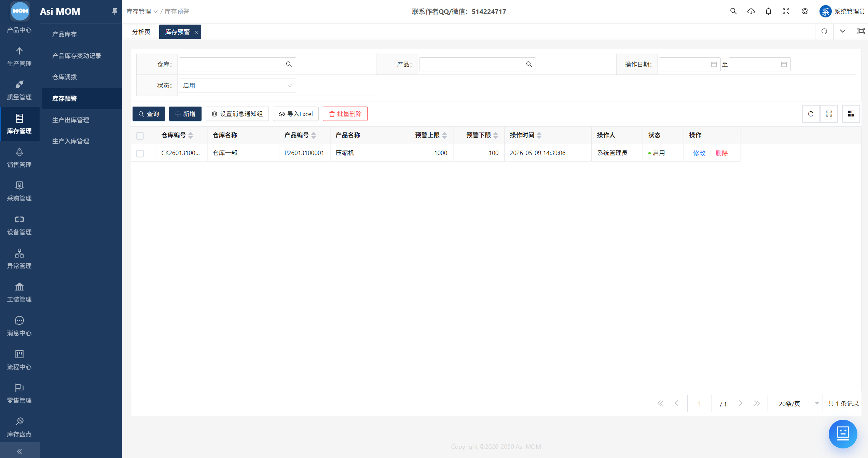868x458 pixels.
Task: Open the floating assistant chat button
Action: 843,434
